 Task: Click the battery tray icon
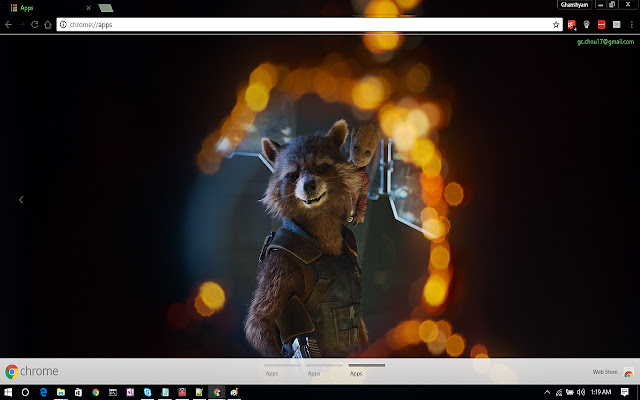click(x=570, y=392)
